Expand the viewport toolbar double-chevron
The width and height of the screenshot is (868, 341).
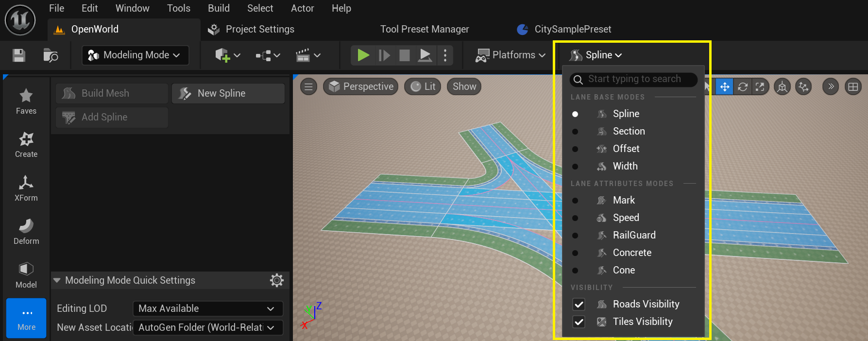tap(831, 87)
